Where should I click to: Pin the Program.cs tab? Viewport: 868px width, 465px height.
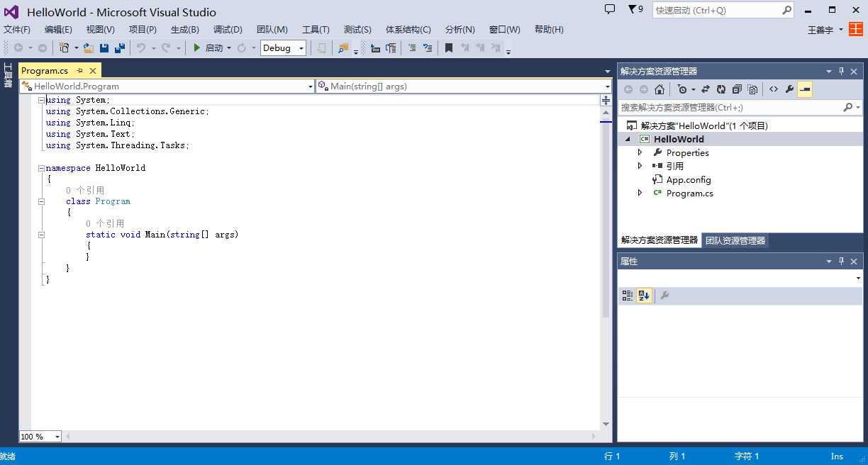coord(80,70)
